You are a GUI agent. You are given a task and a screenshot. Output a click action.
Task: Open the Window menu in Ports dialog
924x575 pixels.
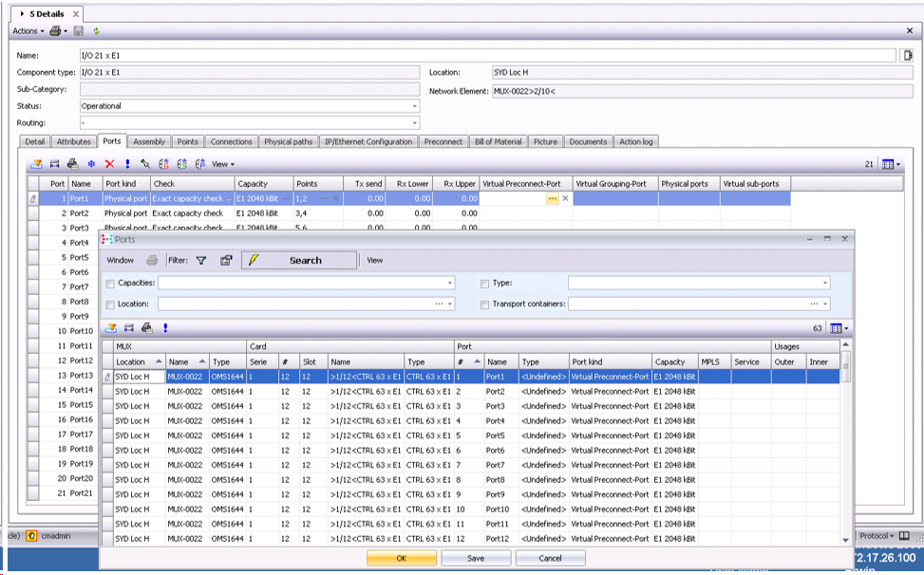click(x=121, y=260)
